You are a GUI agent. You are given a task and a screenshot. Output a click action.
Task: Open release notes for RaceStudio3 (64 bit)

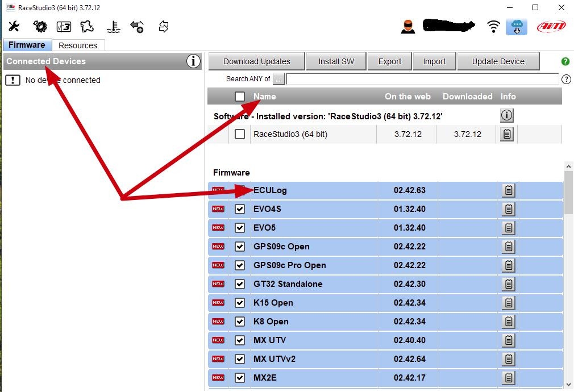coord(506,134)
